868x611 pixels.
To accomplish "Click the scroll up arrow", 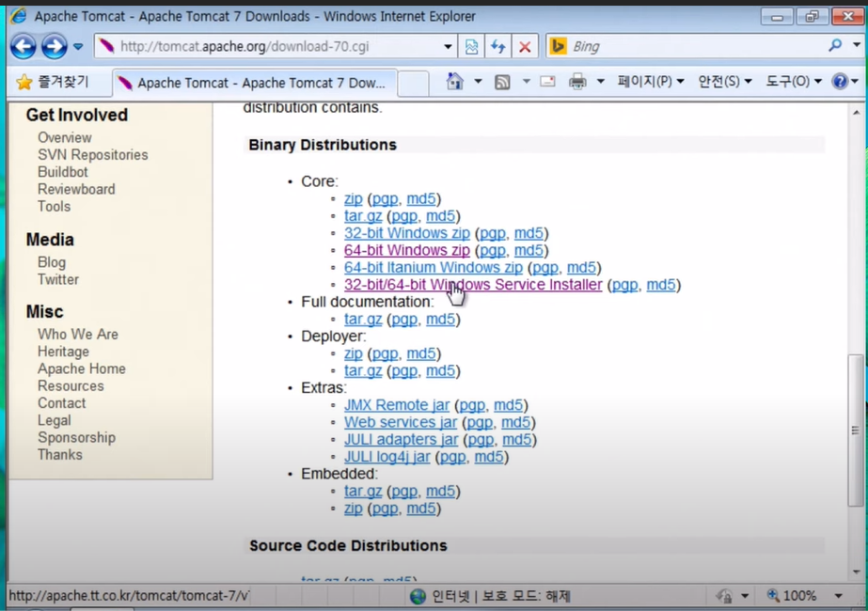I will click(857, 113).
